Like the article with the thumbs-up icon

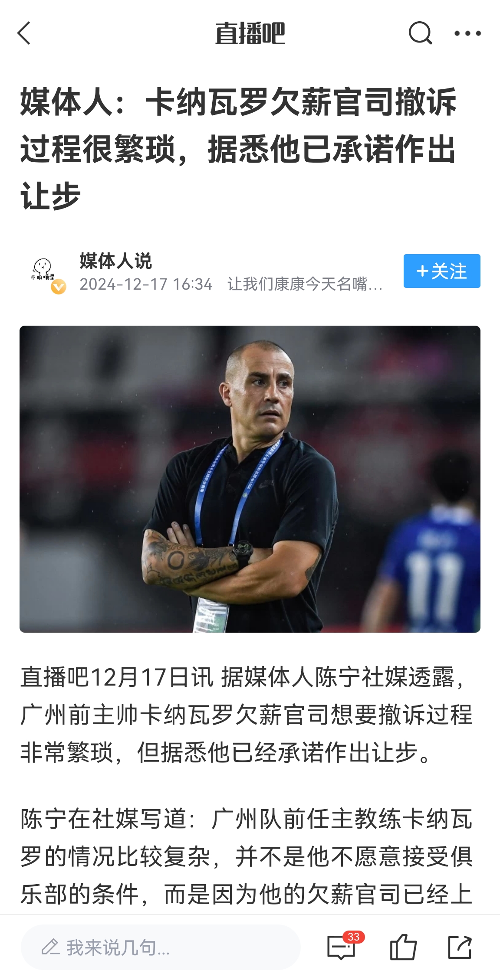(403, 947)
